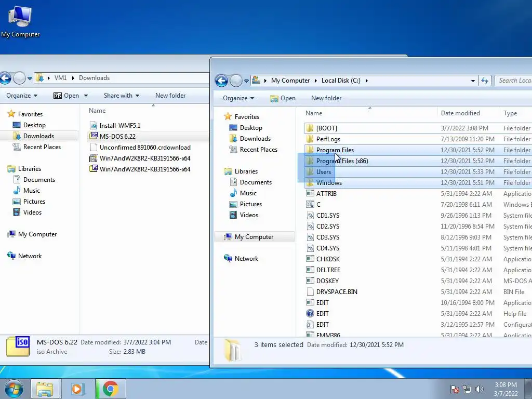This screenshot has width=532, height=399.
Task: Click Open button in Local Disk toolbar
Action: pyautogui.click(x=283, y=98)
